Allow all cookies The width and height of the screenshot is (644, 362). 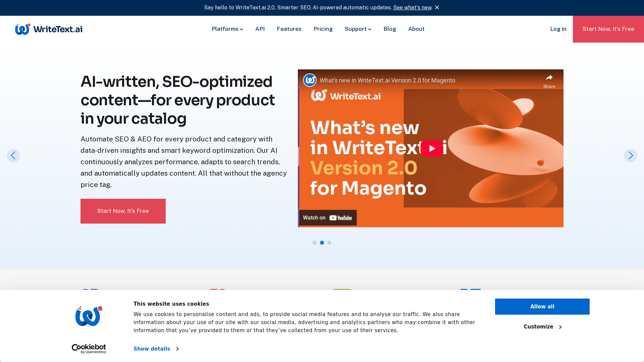pos(542,307)
